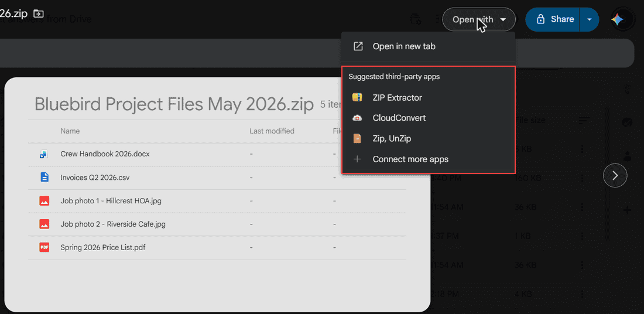Open the Gemini sparkle assistant

pos(618,19)
